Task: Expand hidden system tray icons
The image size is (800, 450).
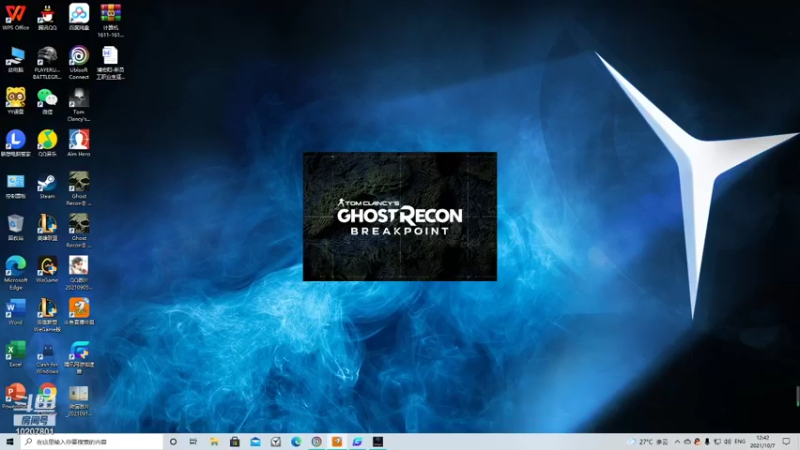Action: pyautogui.click(x=677, y=442)
